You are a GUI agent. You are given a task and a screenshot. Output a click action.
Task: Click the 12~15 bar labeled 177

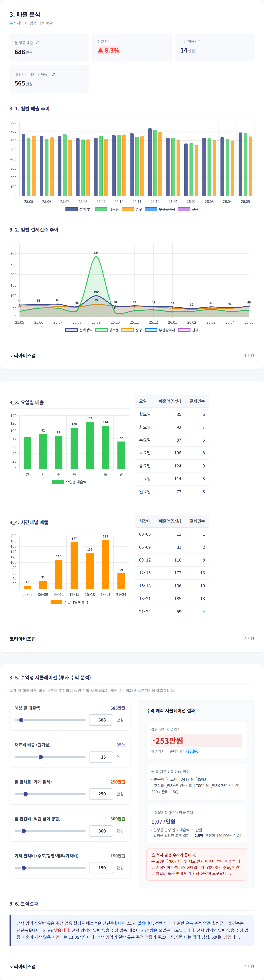[x=74, y=566]
